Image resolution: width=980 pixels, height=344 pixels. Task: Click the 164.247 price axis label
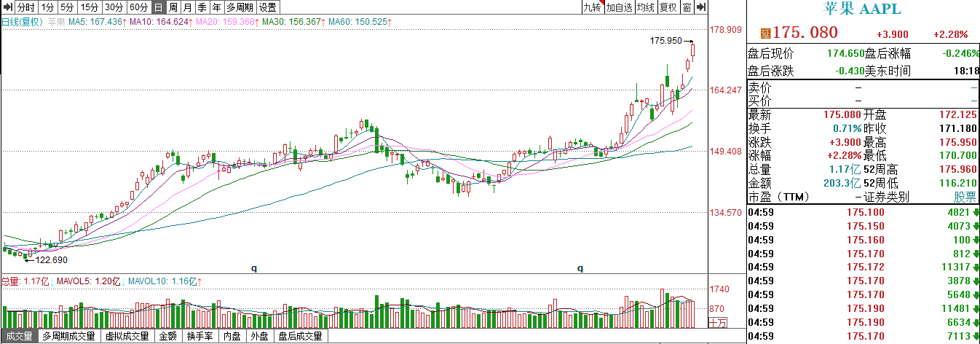[x=725, y=90]
